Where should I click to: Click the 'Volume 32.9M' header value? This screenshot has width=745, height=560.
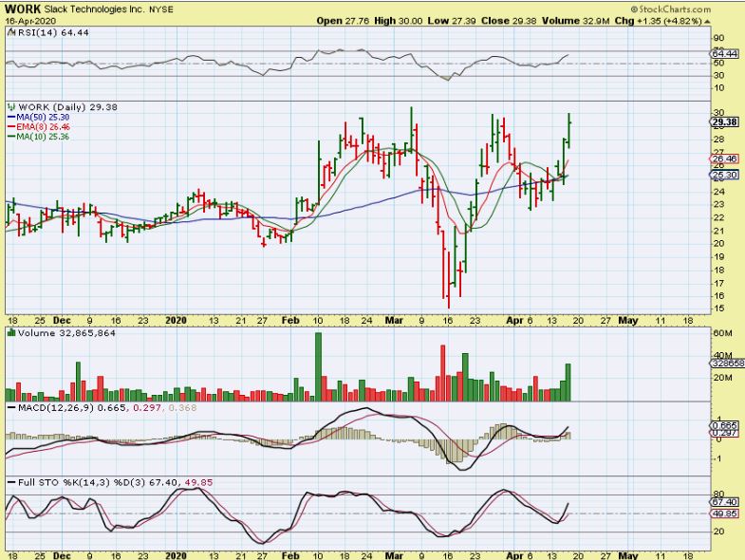click(576, 21)
